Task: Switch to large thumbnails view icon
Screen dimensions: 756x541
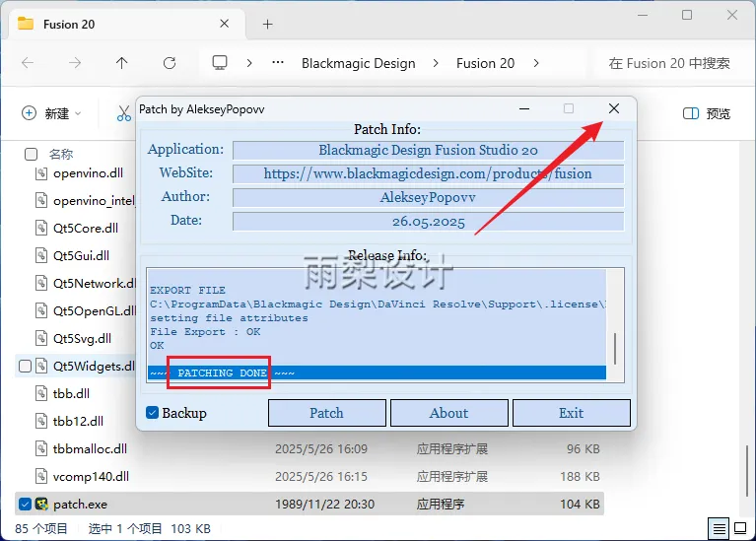Action: [x=740, y=529]
